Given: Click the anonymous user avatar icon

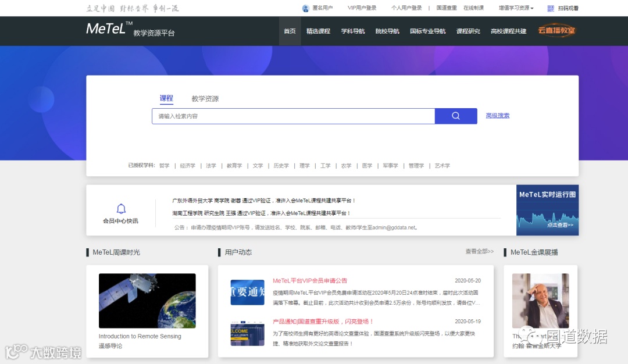Looking at the screenshot, I should (x=306, y=8).
